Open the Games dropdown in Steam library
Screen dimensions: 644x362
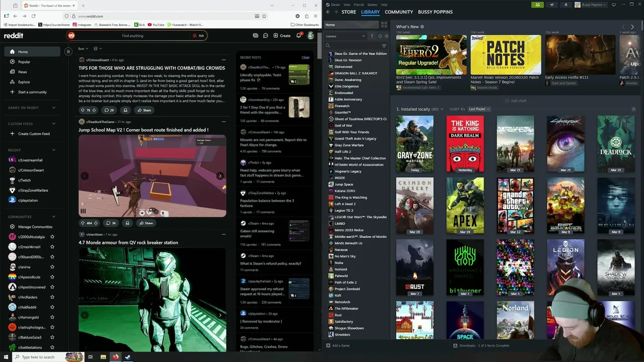(x=346, y=36)
